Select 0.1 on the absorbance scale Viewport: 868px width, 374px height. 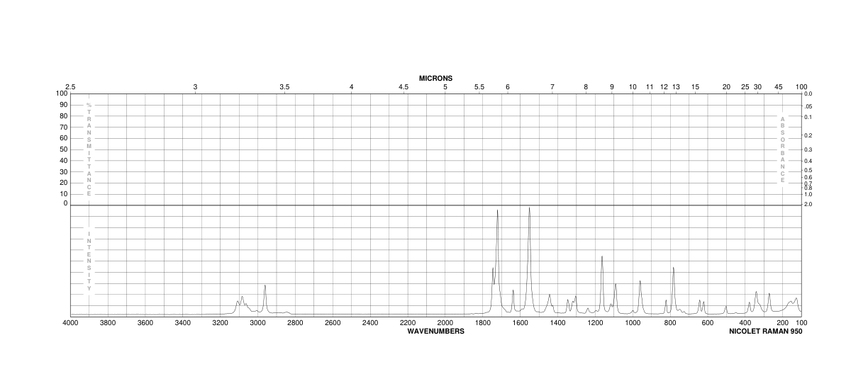click(x=809, y=116)
